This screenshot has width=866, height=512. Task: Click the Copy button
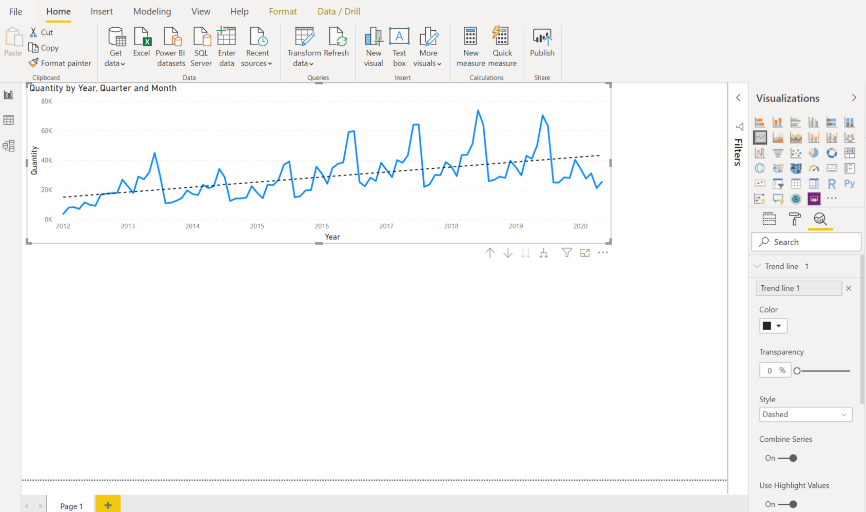point(43,48)
